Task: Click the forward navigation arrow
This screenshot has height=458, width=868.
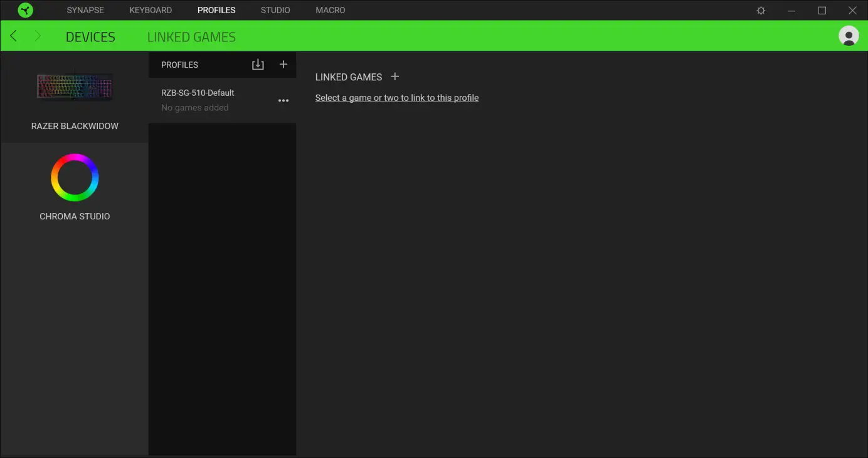Action: pyautogui.click(x=38, y=36)
